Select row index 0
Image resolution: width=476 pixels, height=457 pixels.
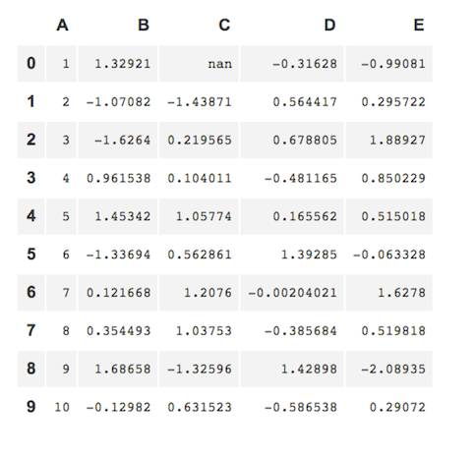pos(31,64)
